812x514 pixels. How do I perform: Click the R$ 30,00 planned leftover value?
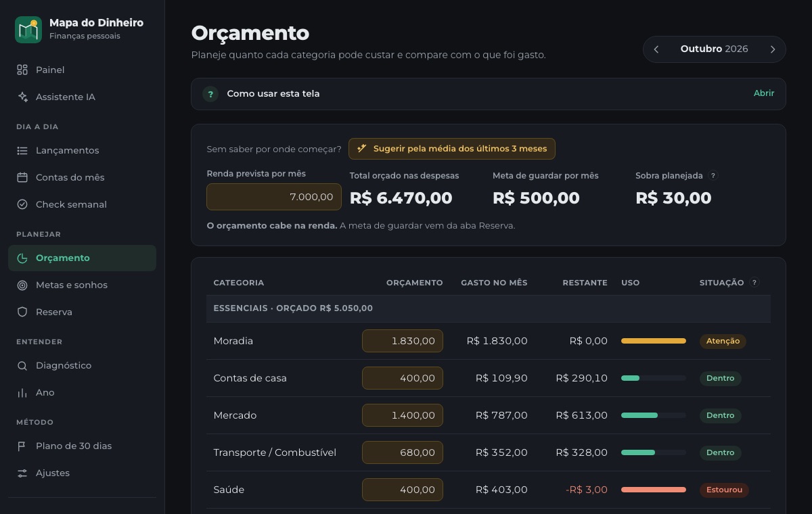[673, 198]
